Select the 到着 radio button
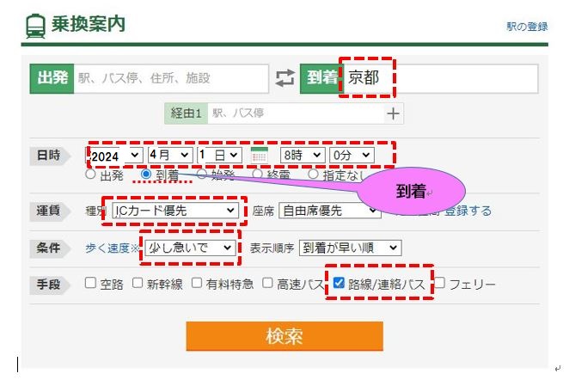This screenshot has height=392, width=569. [146, 175]
